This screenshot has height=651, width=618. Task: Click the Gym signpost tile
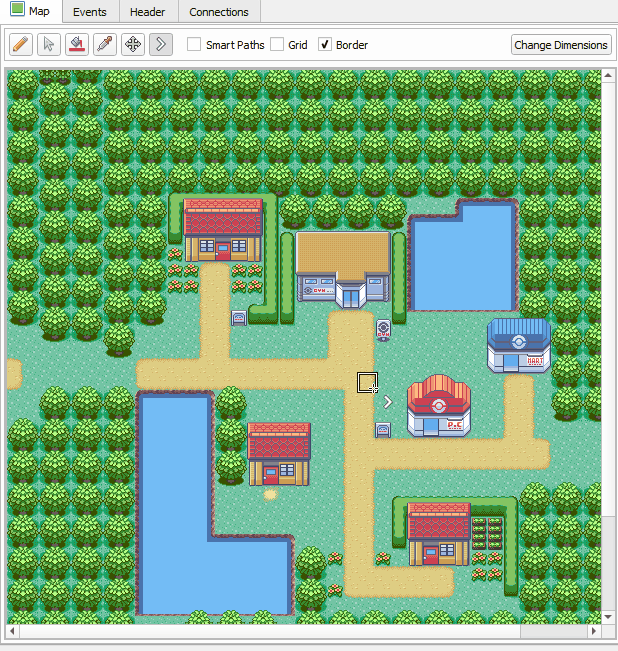point(383,330)
